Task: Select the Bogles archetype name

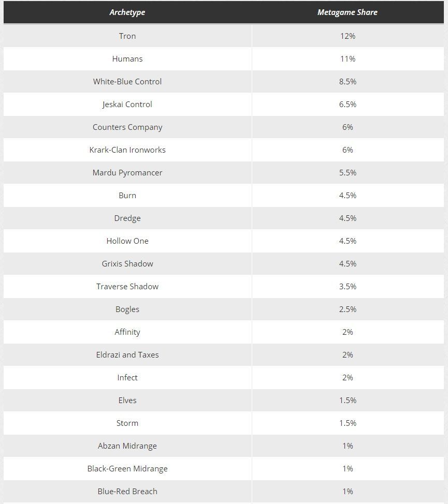Action: point(127,309)
